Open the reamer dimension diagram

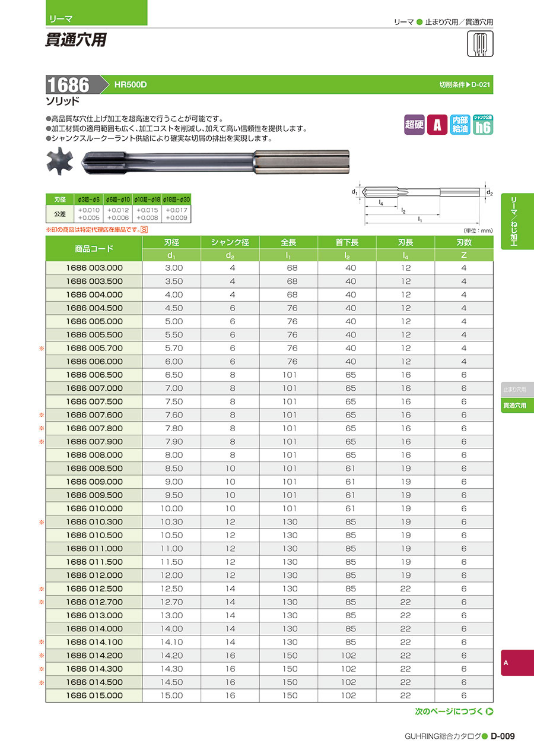(x=422, y=202)
